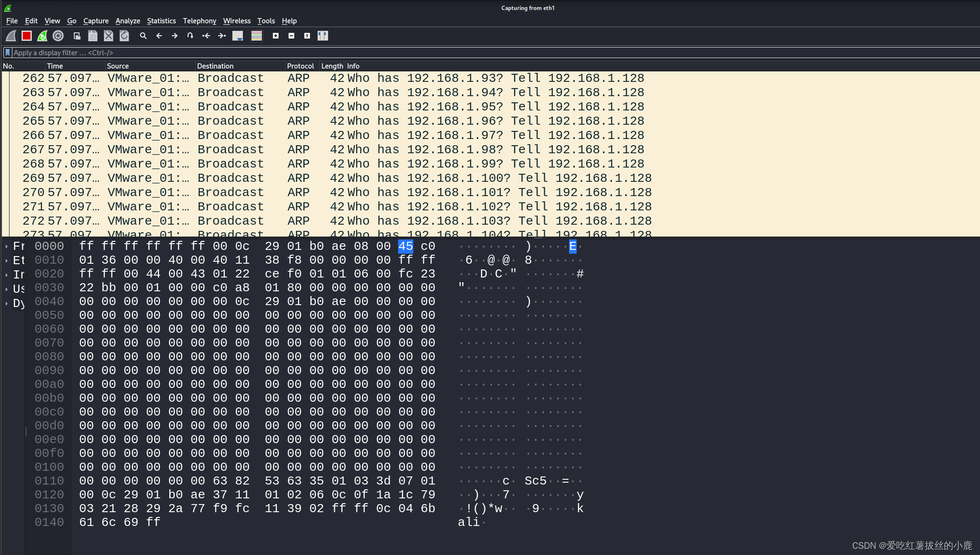Reset packet text to normal size

[307, 36]
